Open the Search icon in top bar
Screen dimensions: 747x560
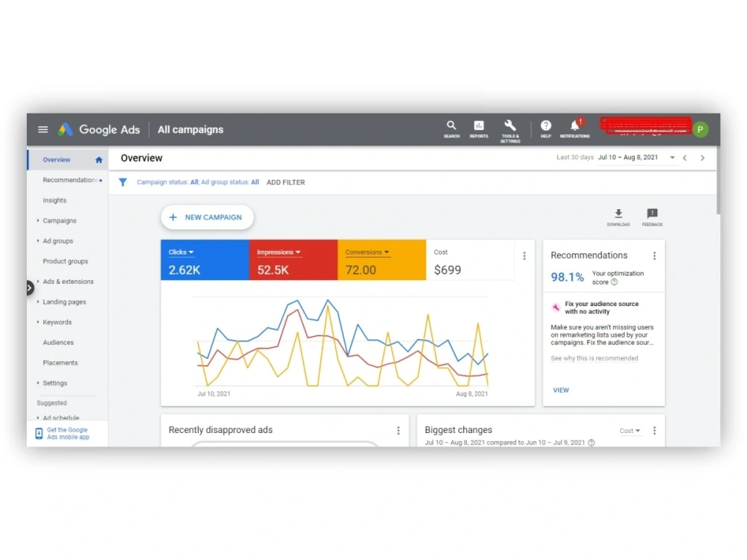coord(451,128)
